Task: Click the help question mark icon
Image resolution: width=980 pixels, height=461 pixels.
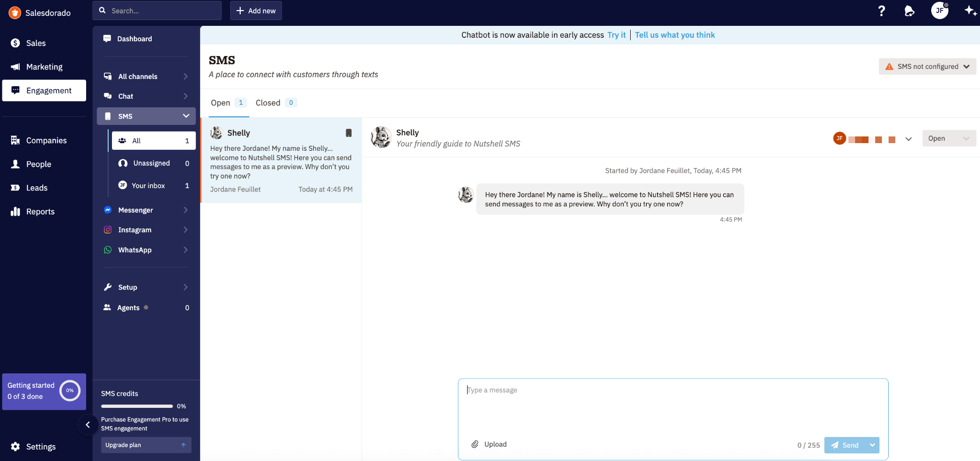Action: click(x=881, y=11)
